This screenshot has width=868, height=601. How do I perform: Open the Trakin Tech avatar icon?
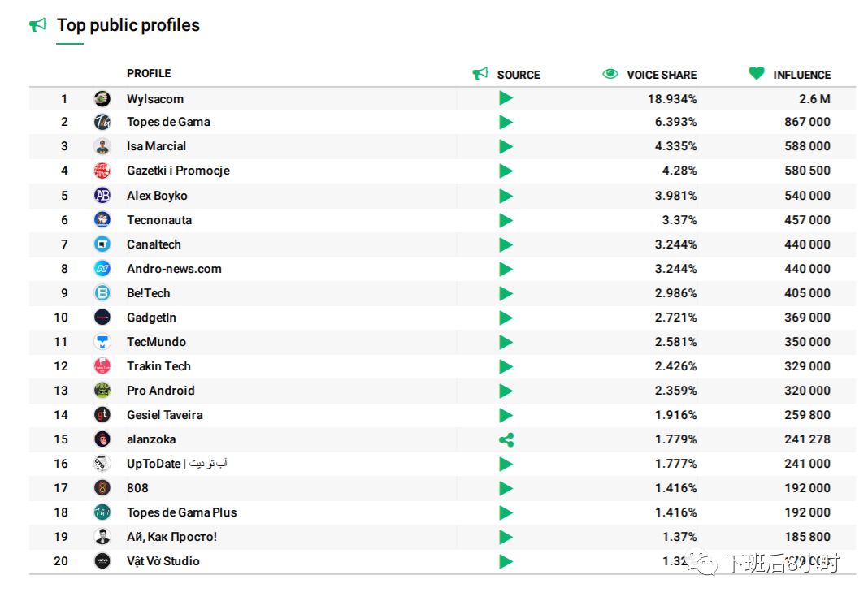click(x=102, y=365)
